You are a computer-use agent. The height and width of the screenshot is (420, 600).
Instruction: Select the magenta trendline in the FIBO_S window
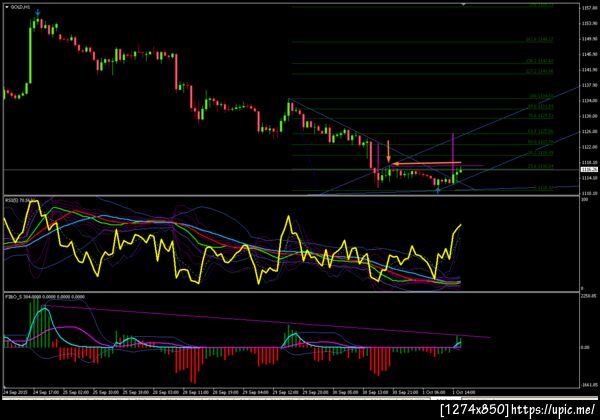pos(268,322)
